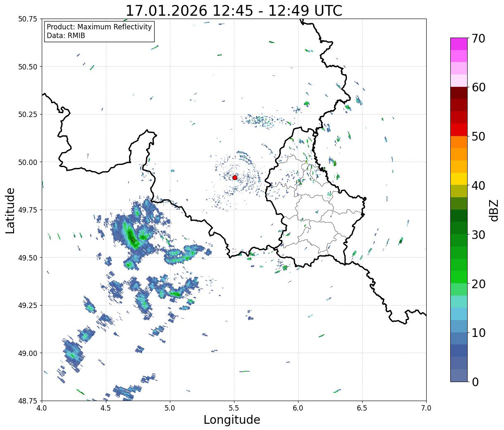Click the latitude tick label 50.75
The image size is (504, 430).
point(28,19)
